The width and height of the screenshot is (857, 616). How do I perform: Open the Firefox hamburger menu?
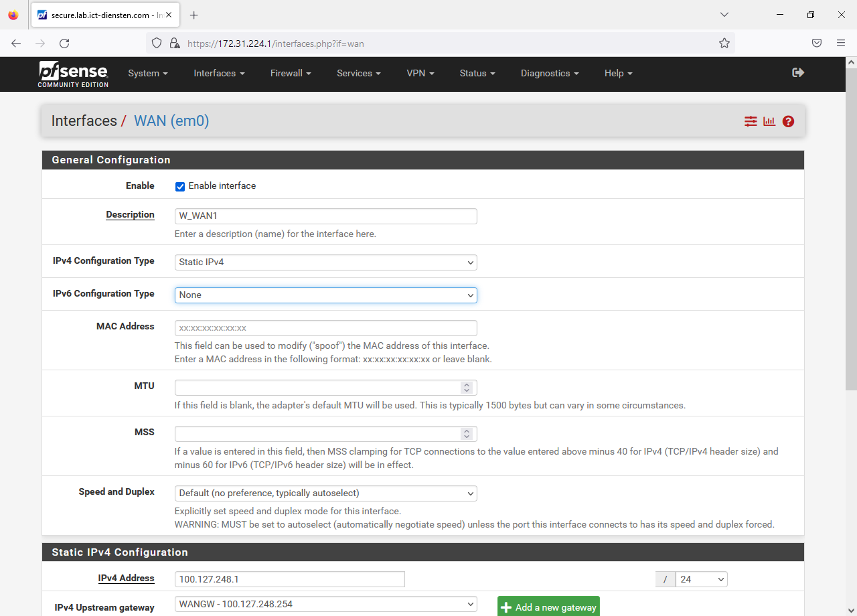point(841,43)
